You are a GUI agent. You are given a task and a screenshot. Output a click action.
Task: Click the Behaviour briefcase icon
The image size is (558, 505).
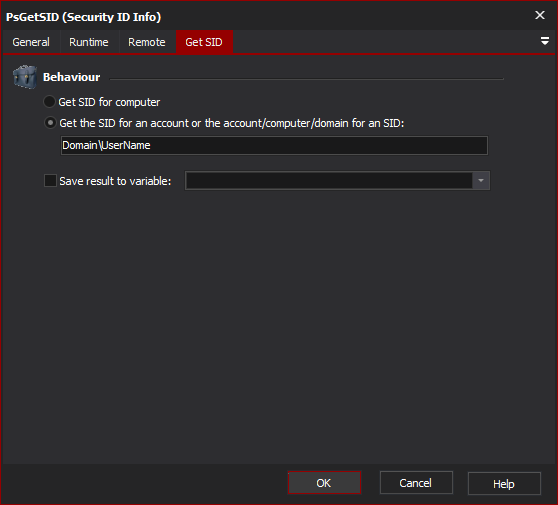click(x=25, y=77)
